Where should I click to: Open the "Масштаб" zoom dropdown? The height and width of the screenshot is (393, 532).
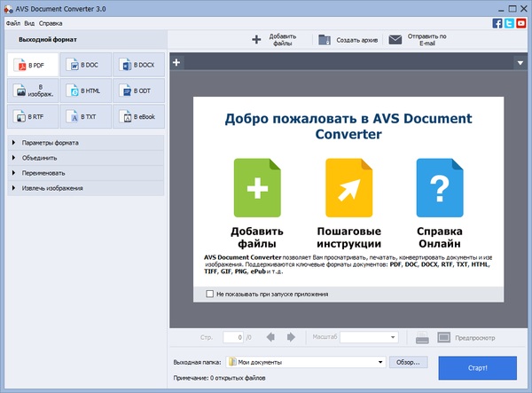(371, 337)
